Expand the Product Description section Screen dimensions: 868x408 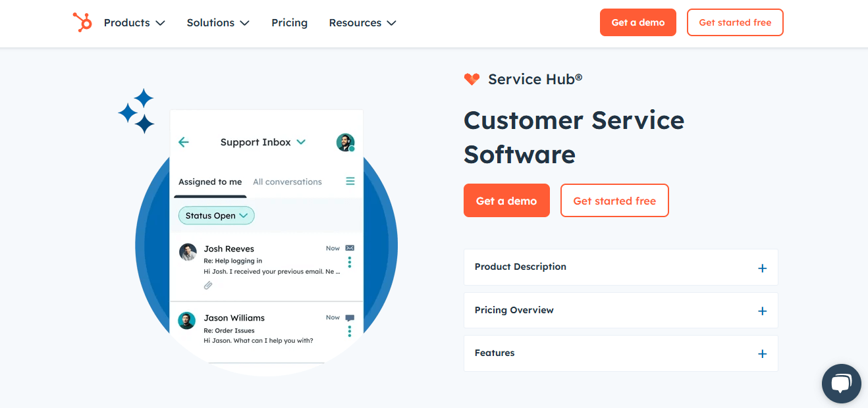point(762,268)
